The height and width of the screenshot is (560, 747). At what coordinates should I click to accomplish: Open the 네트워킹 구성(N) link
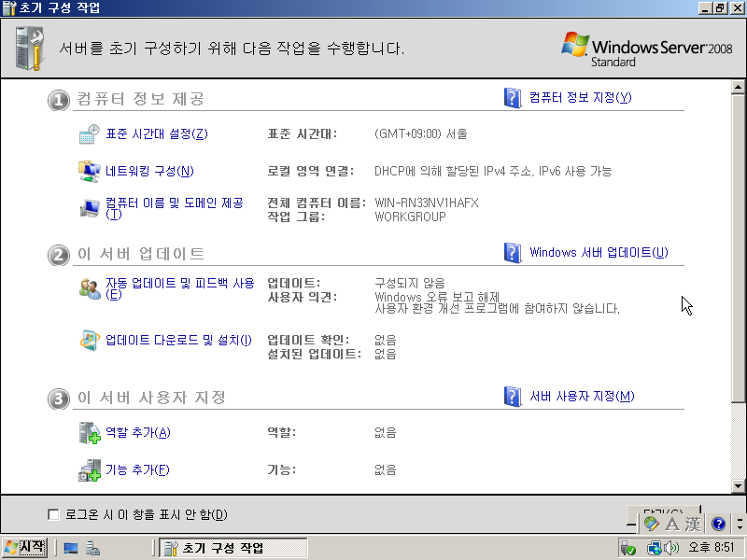pos(149,171)
